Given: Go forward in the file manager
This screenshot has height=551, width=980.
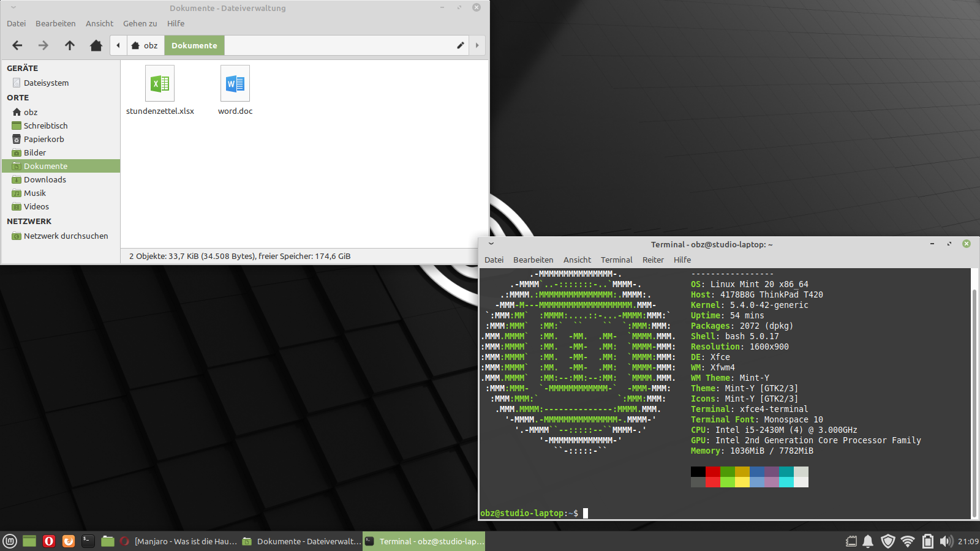Looking at the screenshot, I should coord(43,45).
